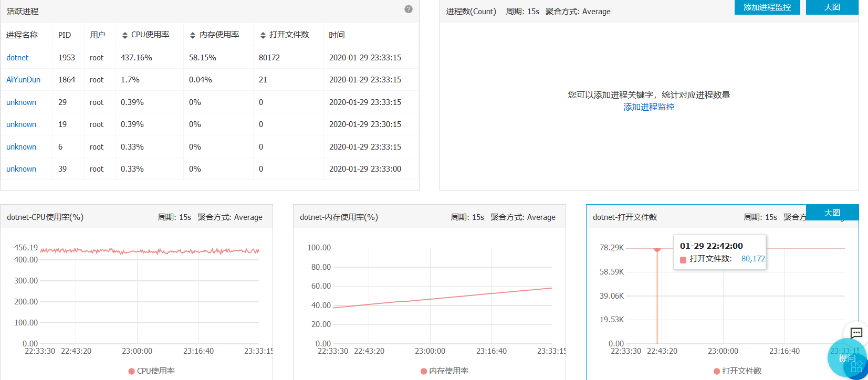Click the 进程名称 column header
Image resolution: width=868 pixels, height=380 pixels.
tap(22, 35)
